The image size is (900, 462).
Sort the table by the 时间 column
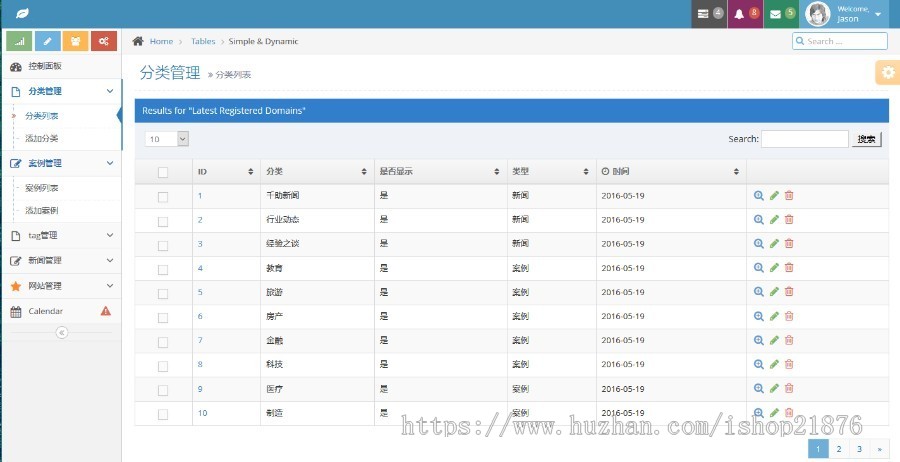(671, 172)
